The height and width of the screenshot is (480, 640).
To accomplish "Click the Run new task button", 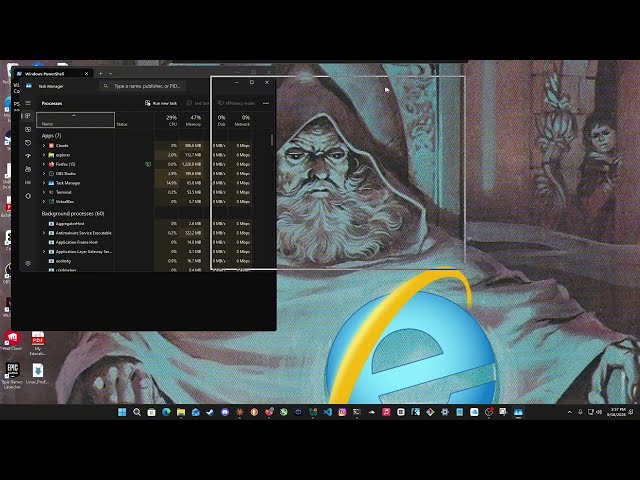I will (161, 103).
